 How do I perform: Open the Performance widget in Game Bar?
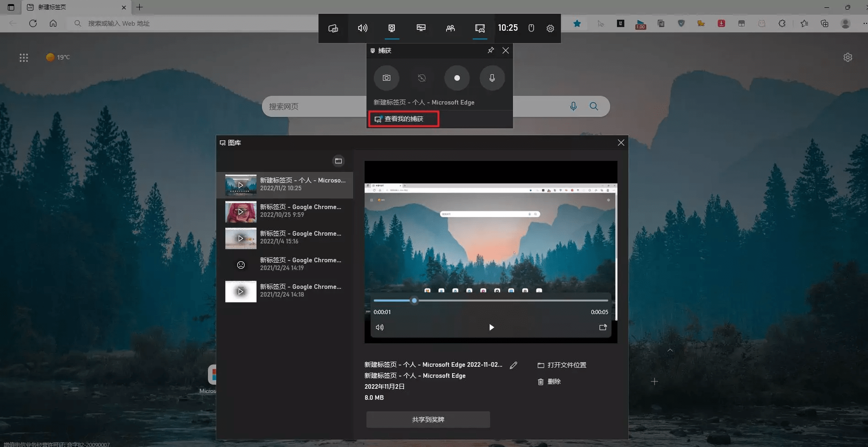point(421,28)
